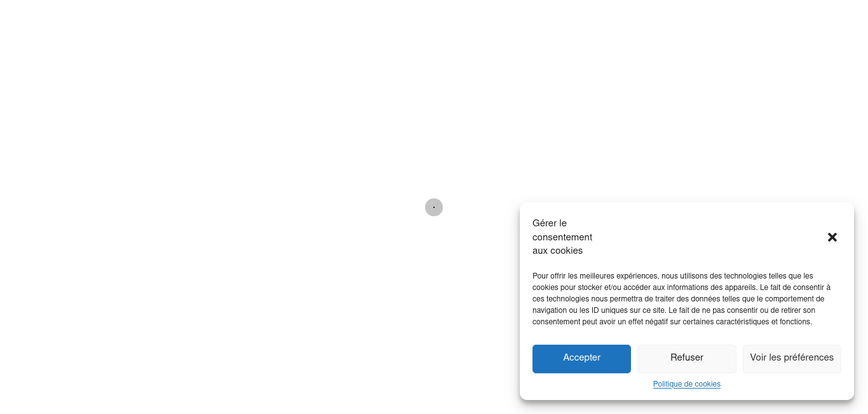Open Voir les préférences cookie options
This screenshot has width=868, height=414.
[792, 359]
